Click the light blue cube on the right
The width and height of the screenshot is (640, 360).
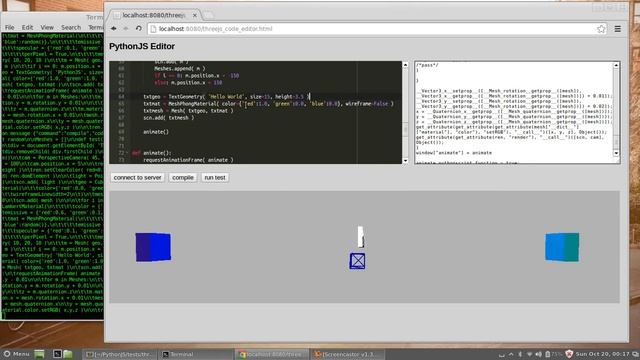coord(562,247)
